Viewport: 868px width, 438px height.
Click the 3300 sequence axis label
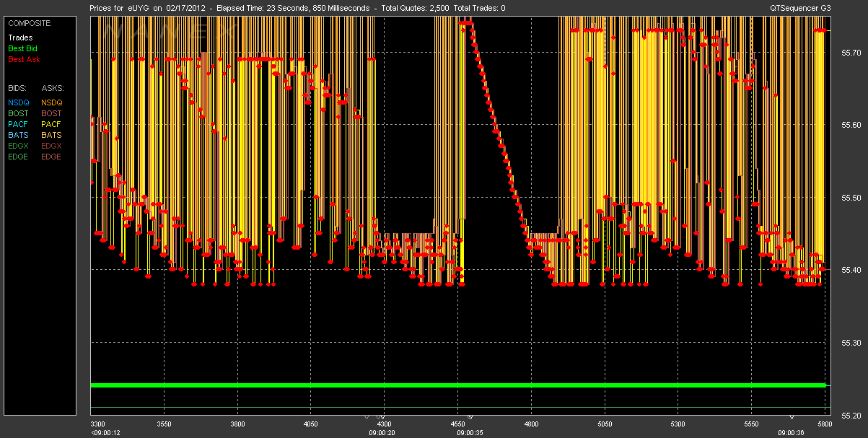pos(97,424)
